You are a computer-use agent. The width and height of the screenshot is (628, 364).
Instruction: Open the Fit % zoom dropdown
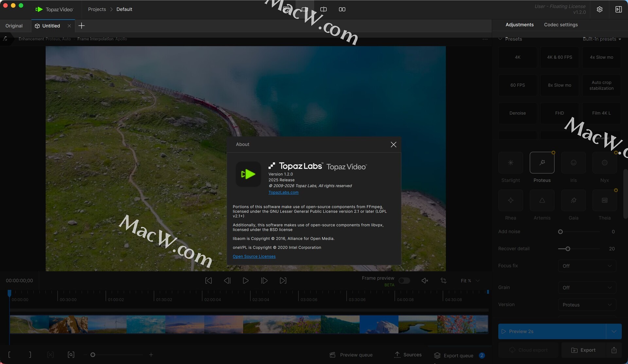[x=470, y=281]
